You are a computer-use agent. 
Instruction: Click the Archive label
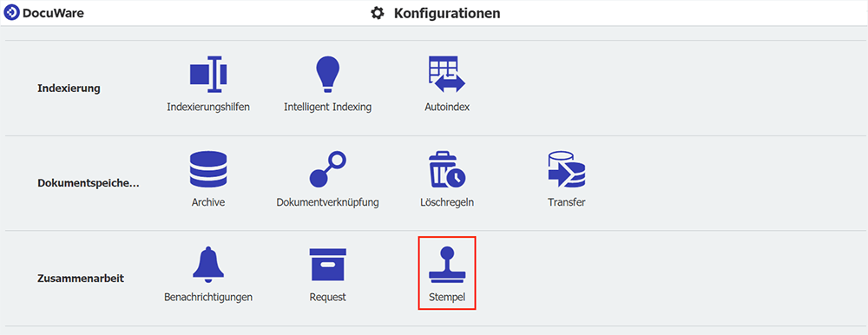tap(208, 202)
